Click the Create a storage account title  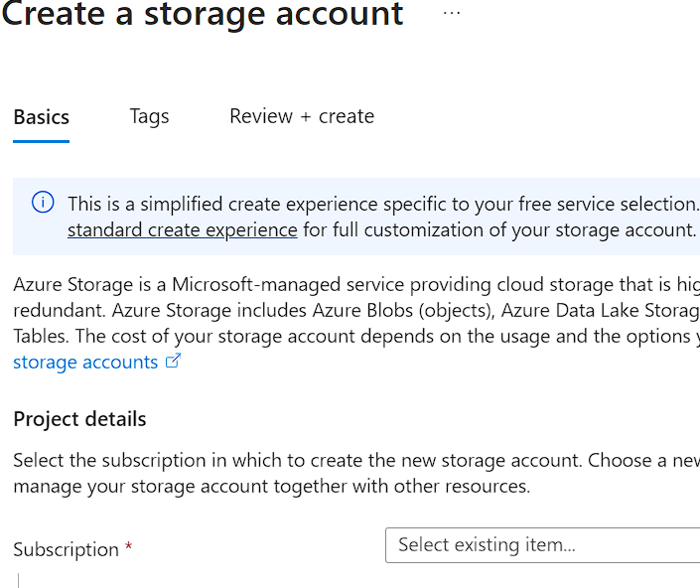[203, 16]
